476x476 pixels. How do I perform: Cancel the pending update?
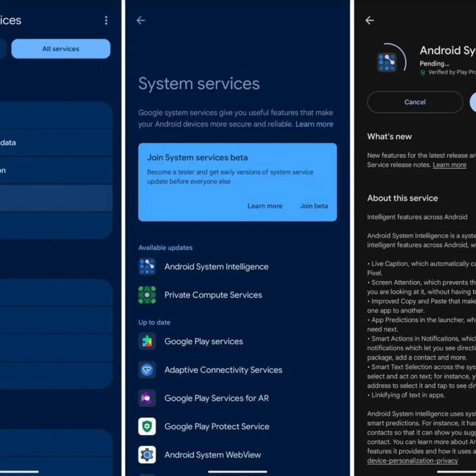click(x=415, y=102)
